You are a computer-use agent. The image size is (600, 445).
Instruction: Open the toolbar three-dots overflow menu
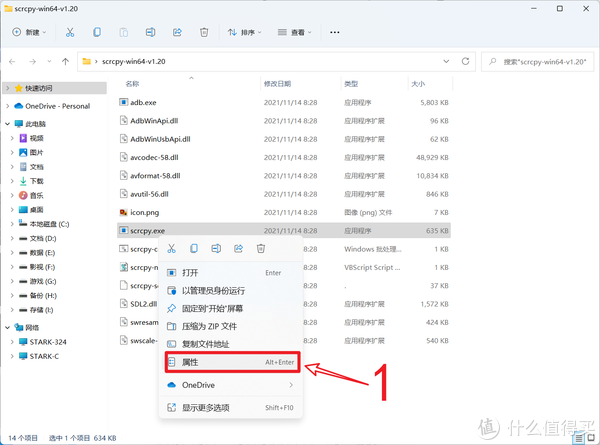pyautogui.click(x=334, y=33)
